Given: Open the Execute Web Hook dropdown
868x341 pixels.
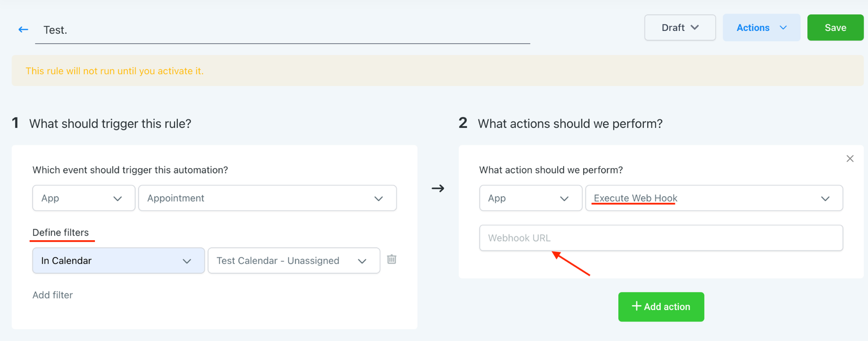Looking at the screenshot, I should (x=713, y=198).
